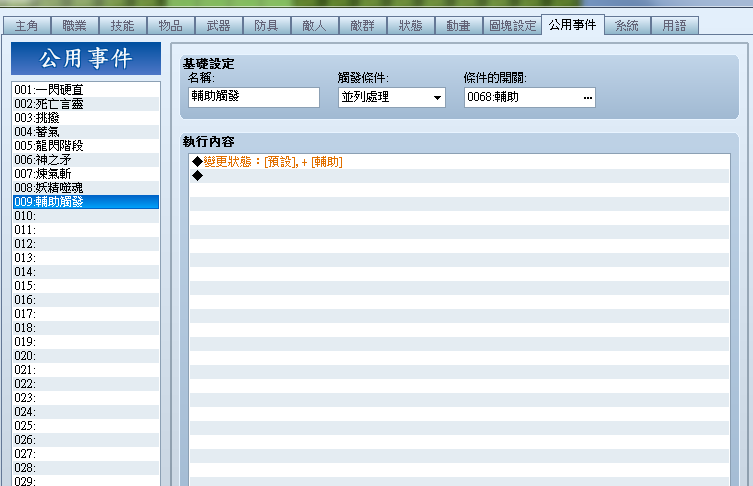753x486 pixels.
Task: Select common event 008:妖精噬魂
Action: tap(86, 188)
